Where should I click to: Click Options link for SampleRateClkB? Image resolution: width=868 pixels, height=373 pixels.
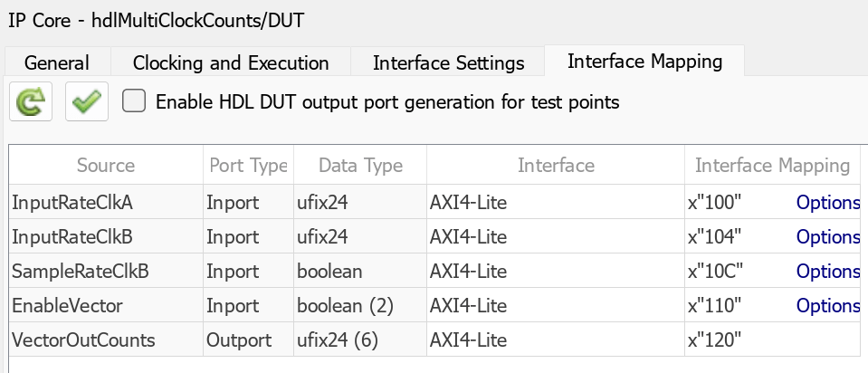[827, 272]
